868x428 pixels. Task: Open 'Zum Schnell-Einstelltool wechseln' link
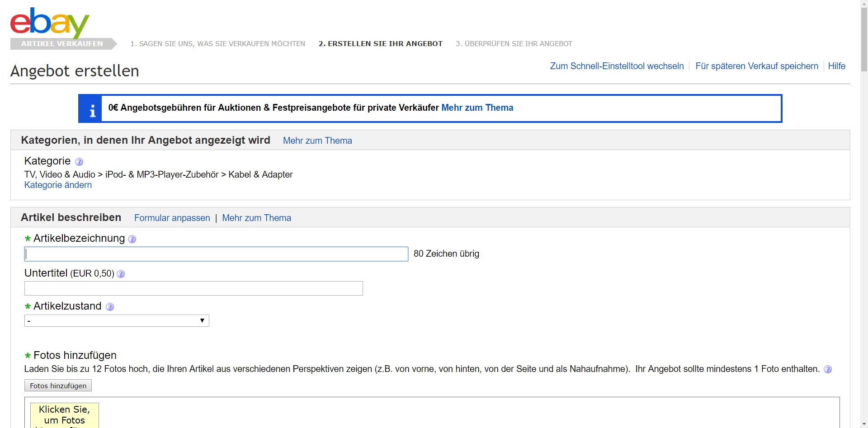(x=617, y=66)
